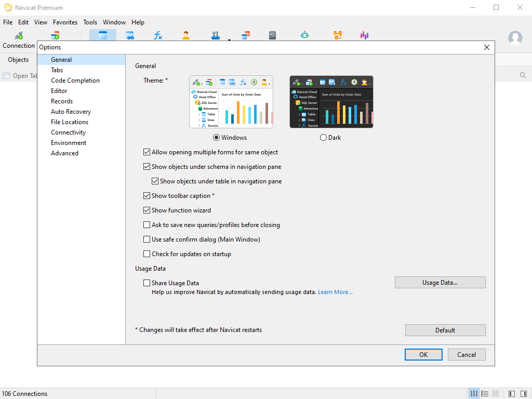Enable Use safe confirm dialog (Main Window)
Image resolution: width=532 pixels, height=399 pixels.
147,239
